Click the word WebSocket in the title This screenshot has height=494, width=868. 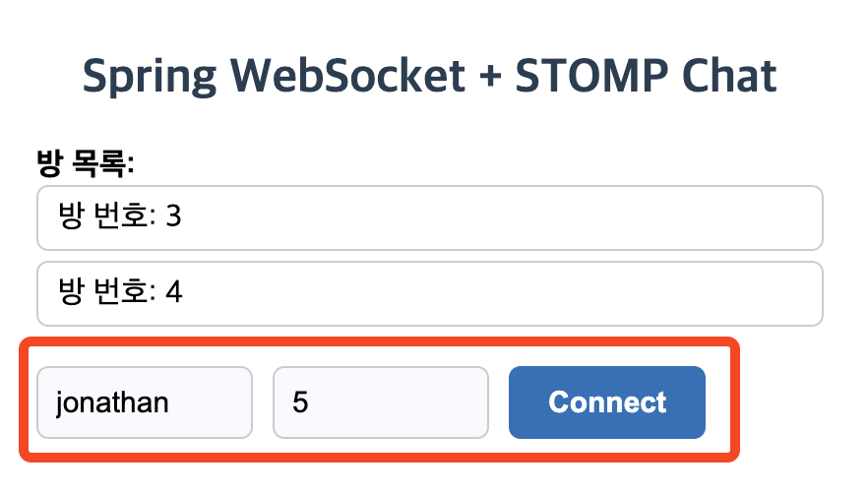[x=347, y=76]
